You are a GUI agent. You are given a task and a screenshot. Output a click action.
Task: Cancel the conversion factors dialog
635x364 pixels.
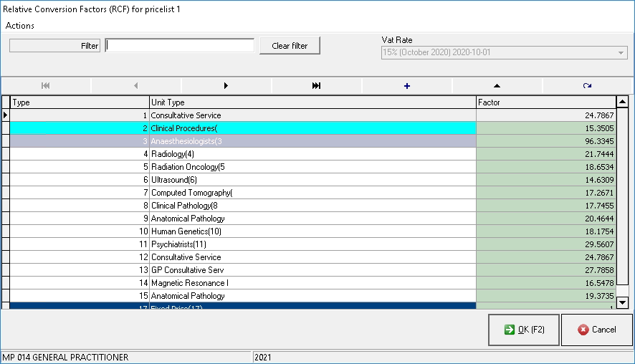click(x=596, y=330)
